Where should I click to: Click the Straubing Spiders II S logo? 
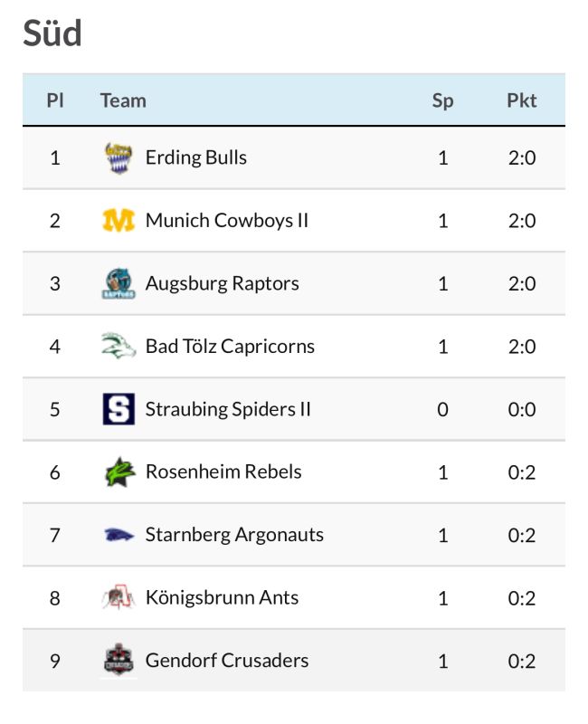coord(119,409)
